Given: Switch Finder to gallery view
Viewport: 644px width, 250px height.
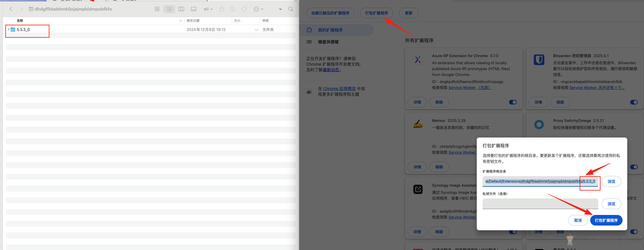Looking at the screenshot, I should 193,9.
